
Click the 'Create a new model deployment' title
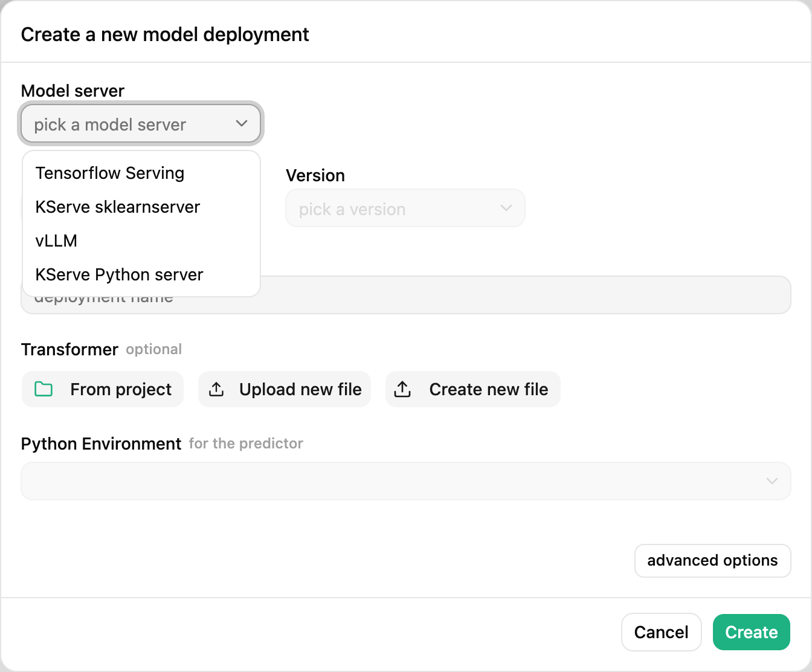165,34
